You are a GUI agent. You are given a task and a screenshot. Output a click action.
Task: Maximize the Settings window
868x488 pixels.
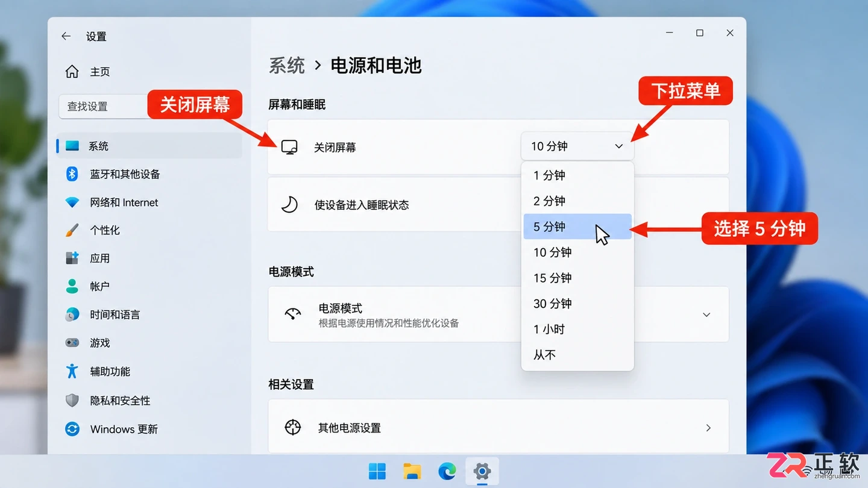click(700, 33)
